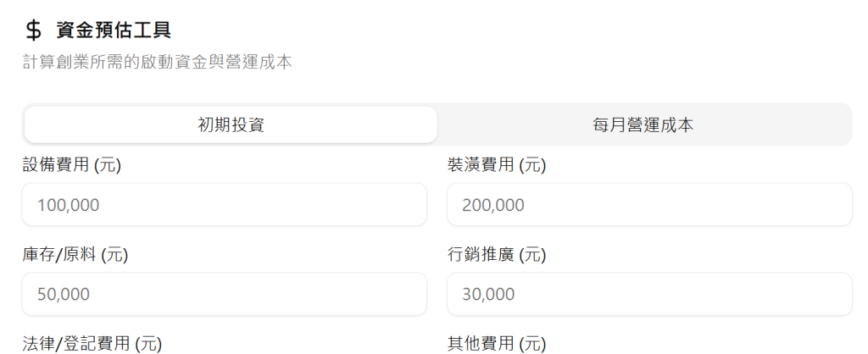Focus the box showing placeholder 30,000
The height and width of the screenshot is (354, 868).
point(648,294)
